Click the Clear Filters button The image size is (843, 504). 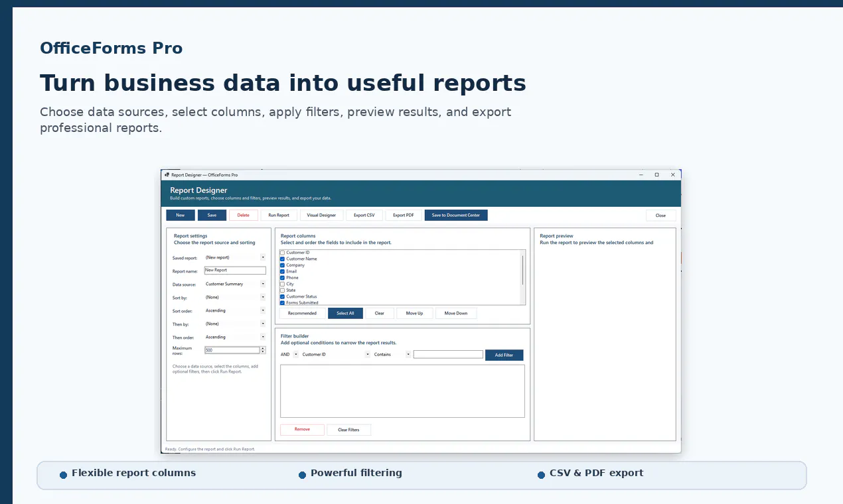[348, 430]
